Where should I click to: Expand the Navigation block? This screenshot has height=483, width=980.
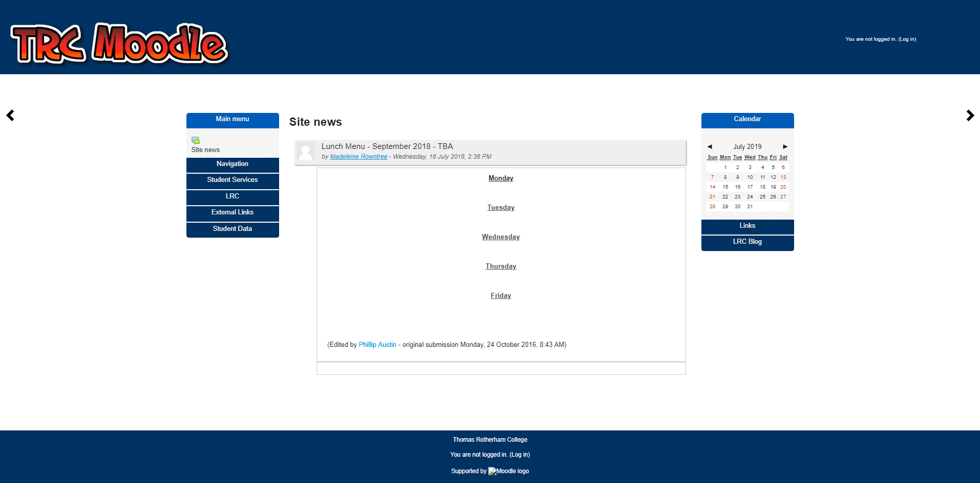pyautogui.click(x=233, y=164)
